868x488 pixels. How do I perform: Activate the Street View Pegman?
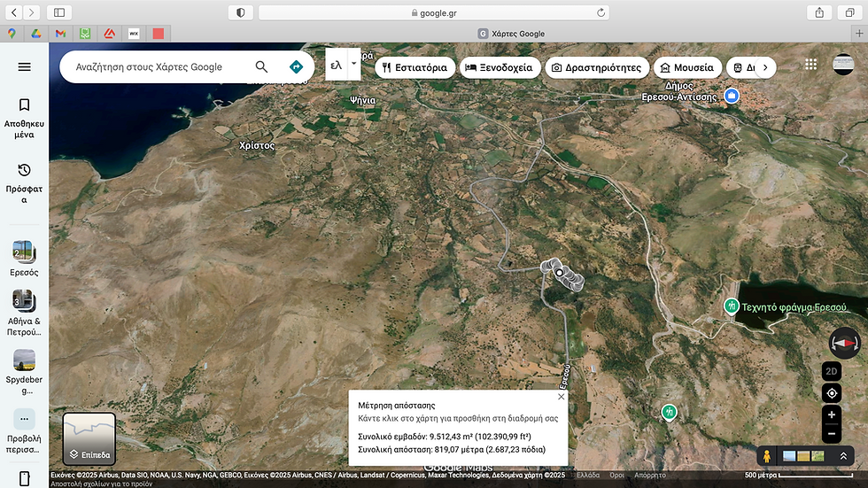point(767,456)
